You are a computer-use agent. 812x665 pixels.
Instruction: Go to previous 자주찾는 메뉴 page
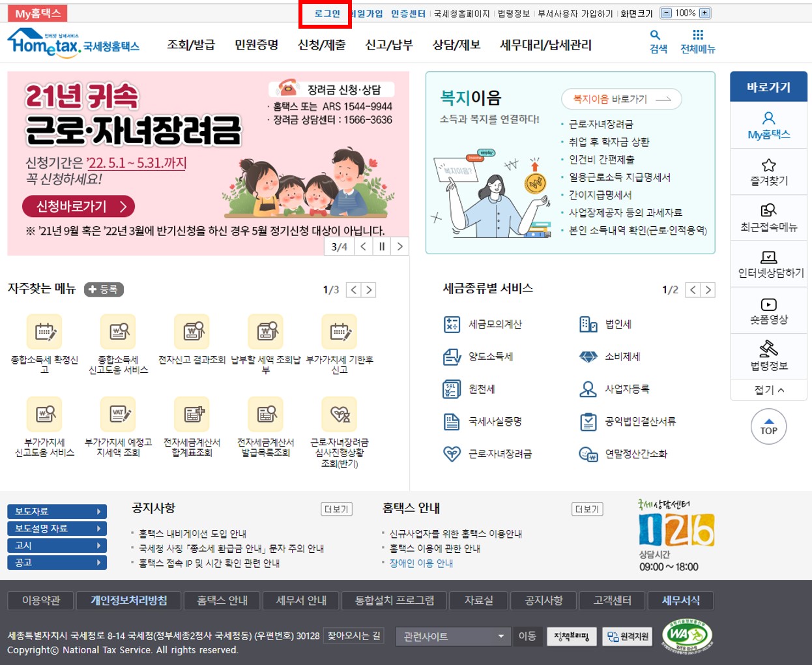(354, 290)
